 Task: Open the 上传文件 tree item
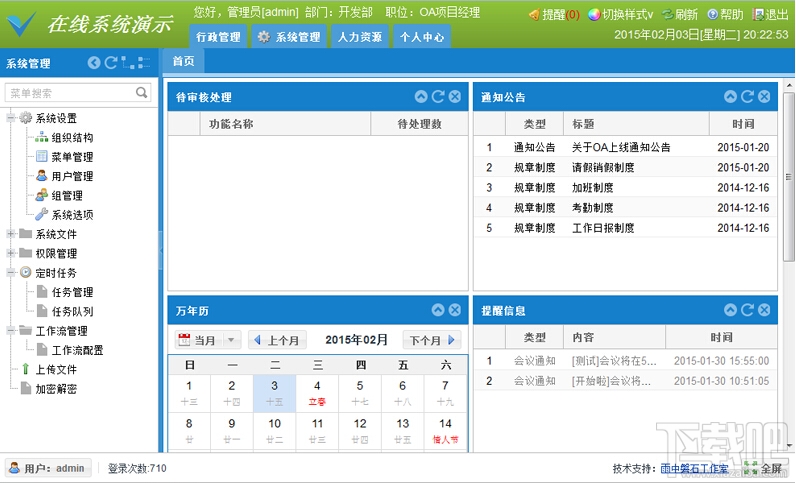point(48,369)
